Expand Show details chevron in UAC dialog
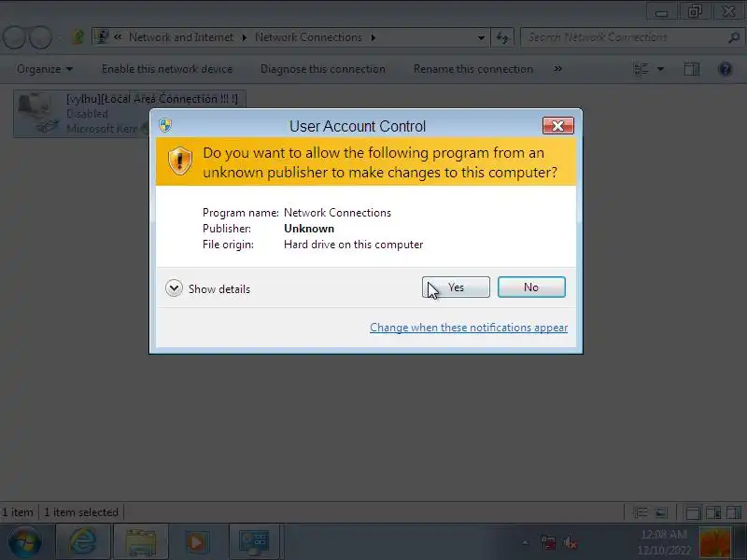 pyautogui.click(x=174, y=288)
